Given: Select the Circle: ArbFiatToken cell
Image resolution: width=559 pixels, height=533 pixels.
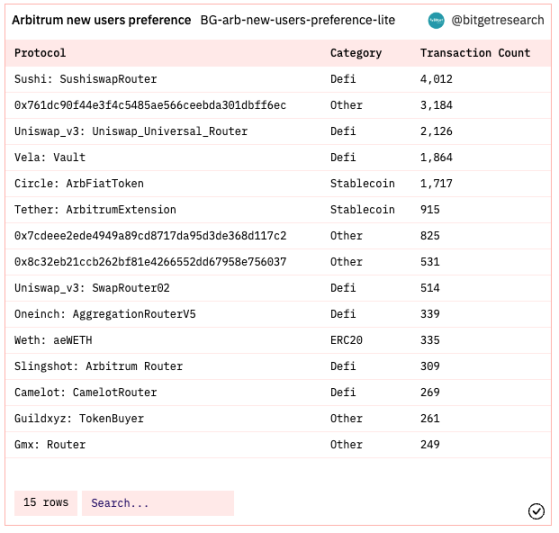Looking at the screenshot, I should click(x=79, y=183).
